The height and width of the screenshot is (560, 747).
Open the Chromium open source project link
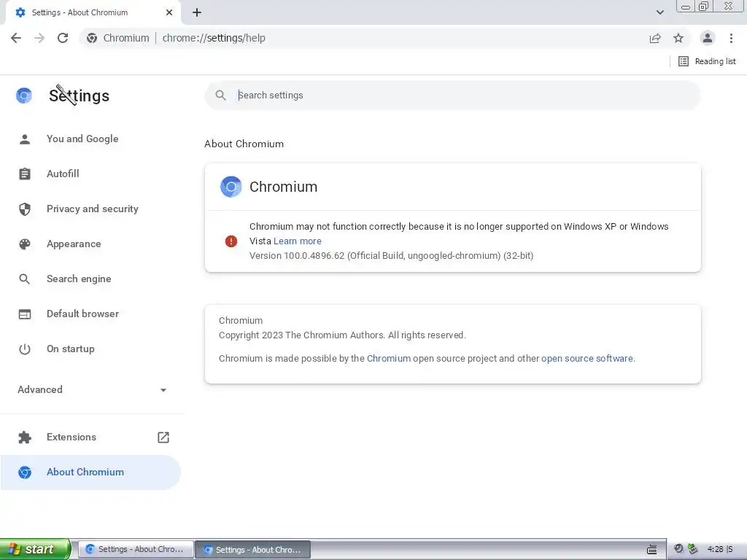(x=389, y=359)
